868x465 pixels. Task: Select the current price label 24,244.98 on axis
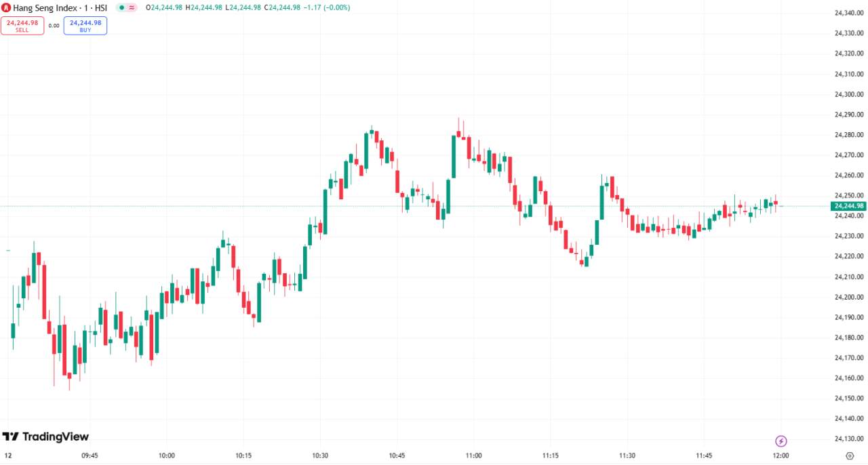click(x=849, y=206)
